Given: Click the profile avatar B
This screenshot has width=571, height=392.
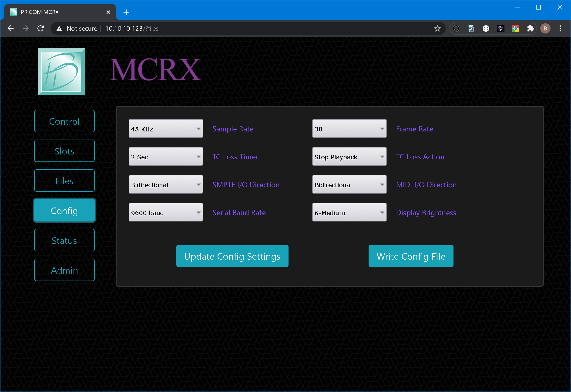Looking at the screenshot, I should pos(545,28).
